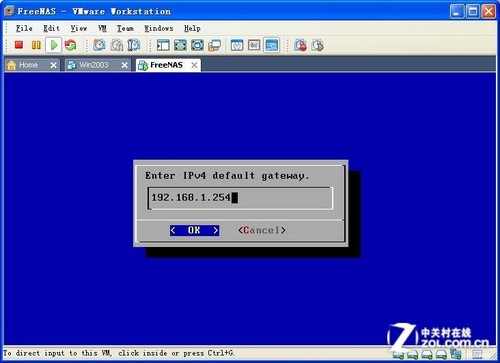The image size is (500, 363).
Task: Suspend the VM with the pause icon
Action: click(x=36, y=45)
